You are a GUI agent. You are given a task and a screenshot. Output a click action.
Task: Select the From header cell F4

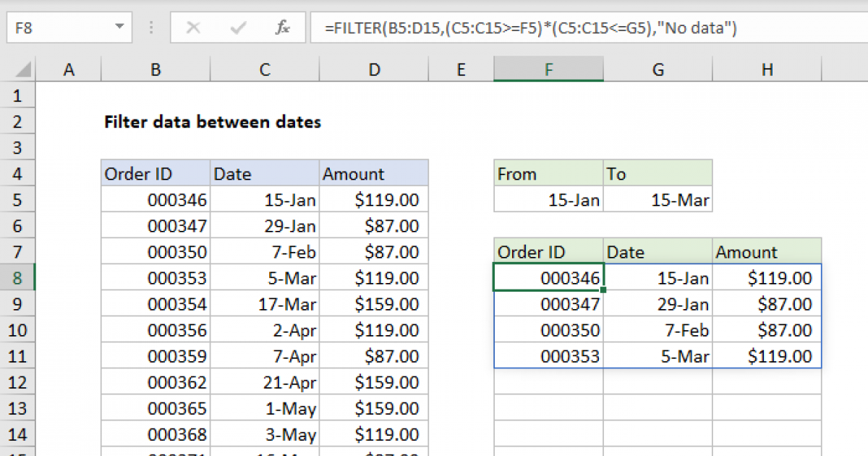tap(548, 173)
